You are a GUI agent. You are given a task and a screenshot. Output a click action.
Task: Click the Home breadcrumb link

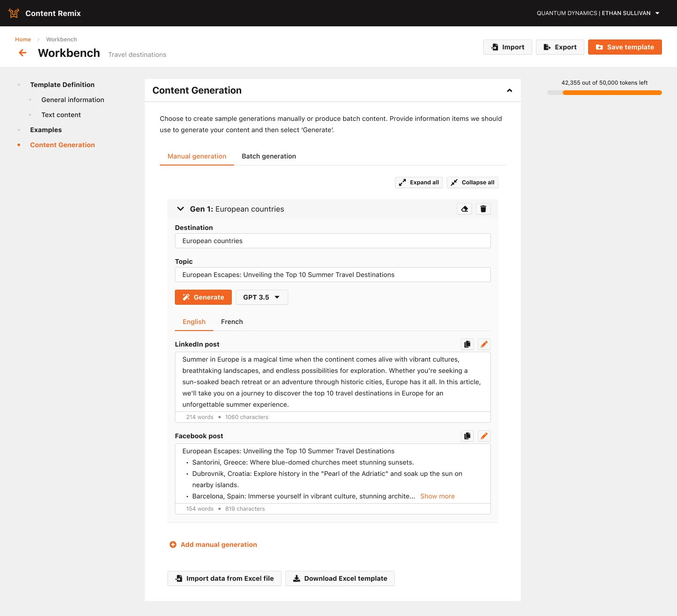pyautogui.click(x=23, y=39)
